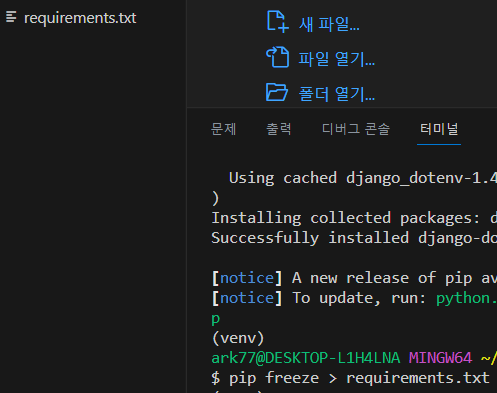
Task: Click the 폴더 열기... link text
Action: [x=336, y=94]
